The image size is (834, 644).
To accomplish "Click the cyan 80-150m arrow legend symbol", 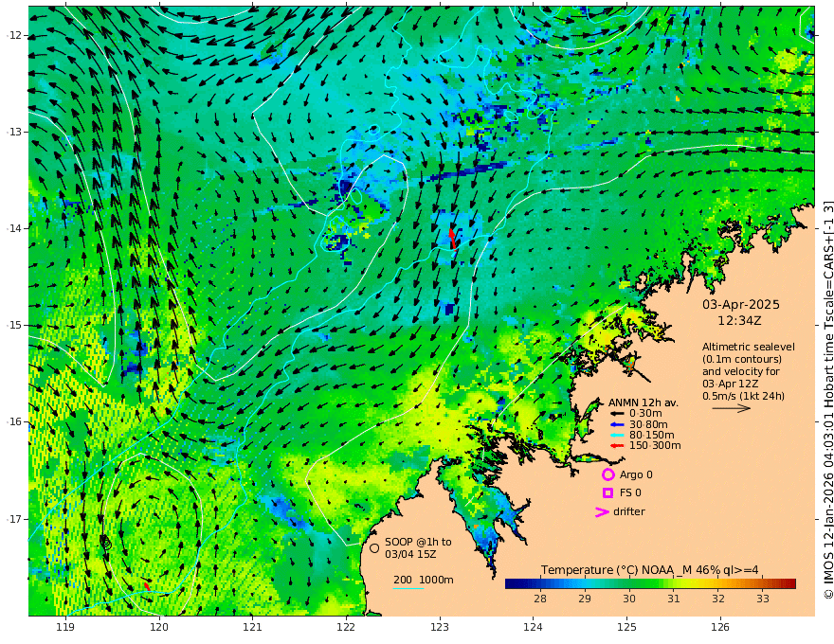I will (x=616, y=435).
